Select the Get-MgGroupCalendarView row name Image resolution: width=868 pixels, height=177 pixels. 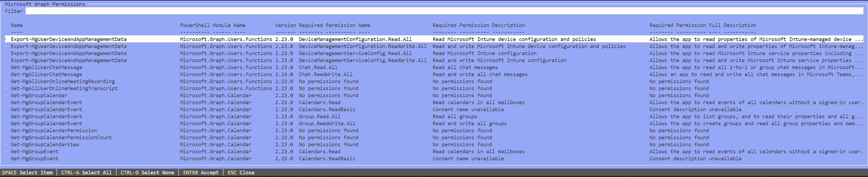[45, 145]
